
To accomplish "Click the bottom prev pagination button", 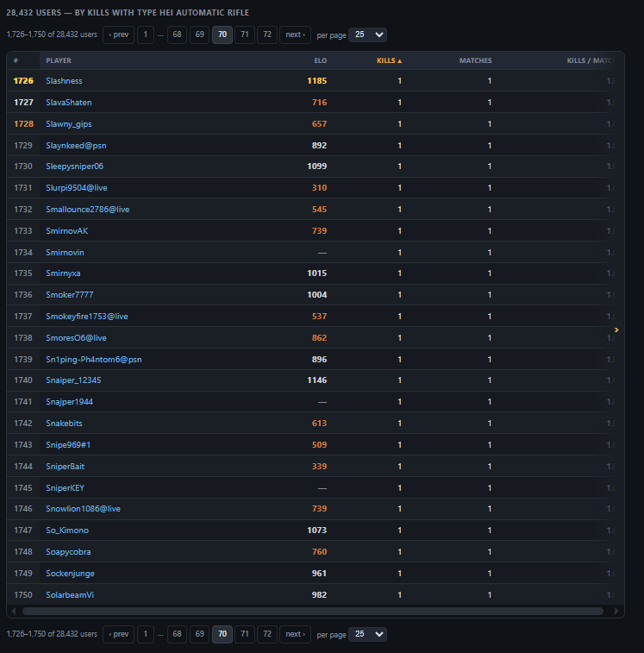I will click(x=119, y=634).
